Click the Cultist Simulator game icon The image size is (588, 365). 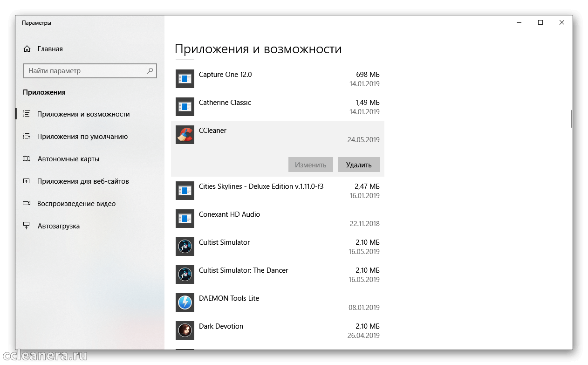(x=185, y=247)
